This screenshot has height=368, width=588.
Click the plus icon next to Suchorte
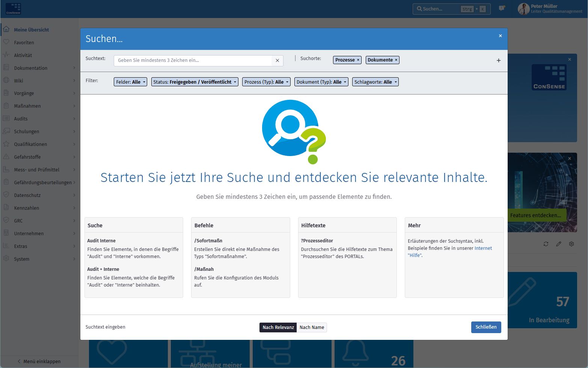(x=498, y=60)
